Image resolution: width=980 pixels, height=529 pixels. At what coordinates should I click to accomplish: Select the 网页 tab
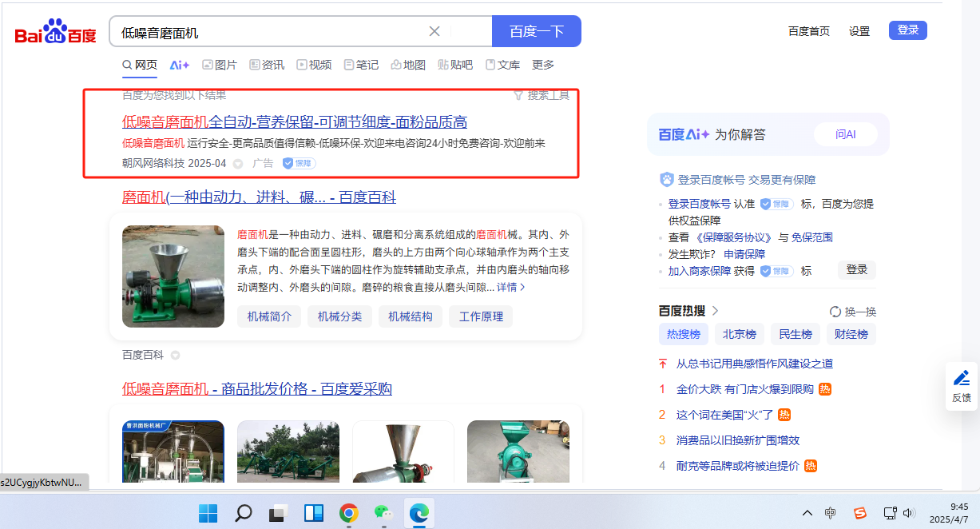(x=140, y=65)
